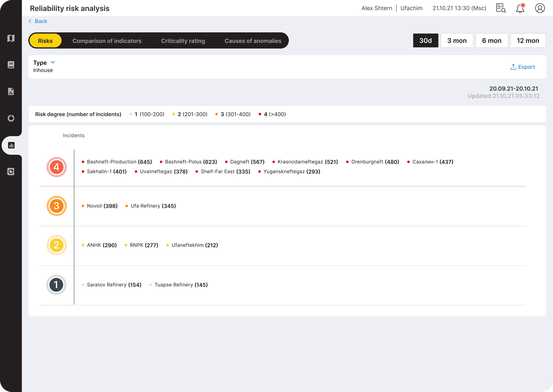Click the Reliability risk analysis title

(70, 8)
